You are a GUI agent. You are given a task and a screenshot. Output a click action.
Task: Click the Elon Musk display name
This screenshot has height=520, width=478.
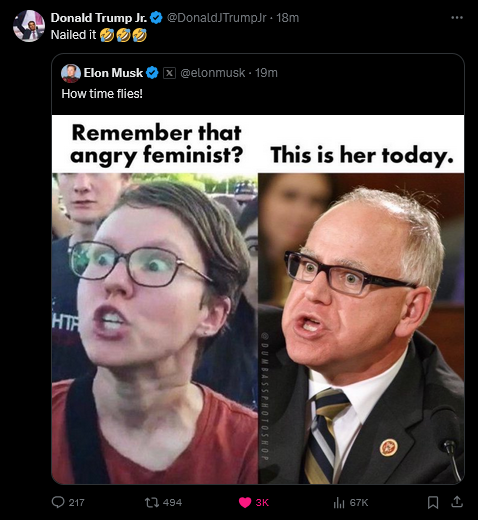[113, 73]
